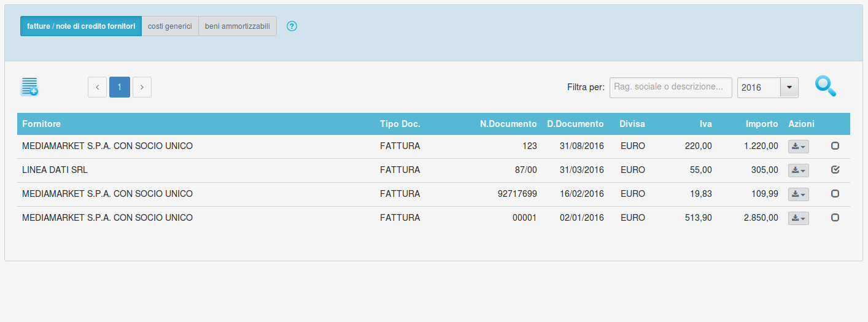Click page 1 pagination button
Screen dimensions: 868x322
pos(120,87)
